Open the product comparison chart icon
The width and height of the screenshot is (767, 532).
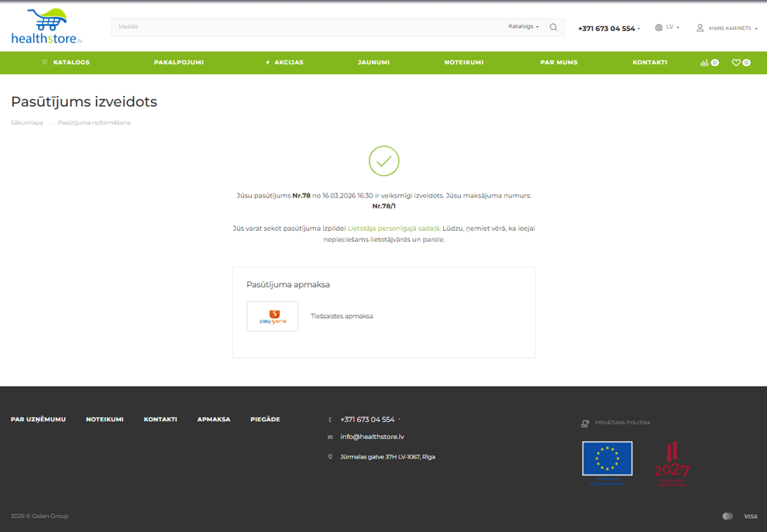704,63
